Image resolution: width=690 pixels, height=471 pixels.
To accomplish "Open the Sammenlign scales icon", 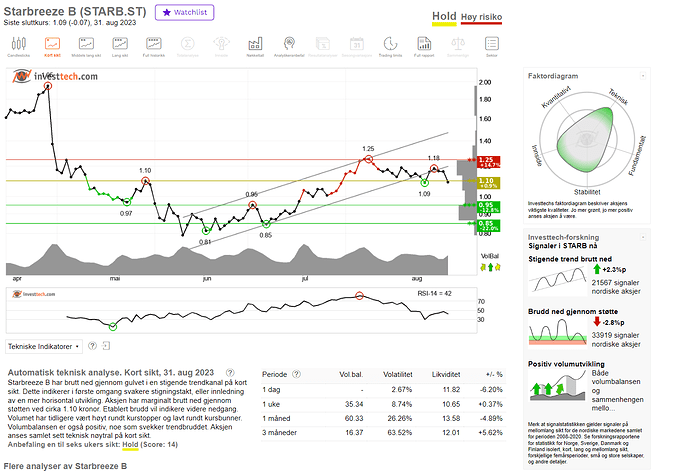I will tap(458, 47).
